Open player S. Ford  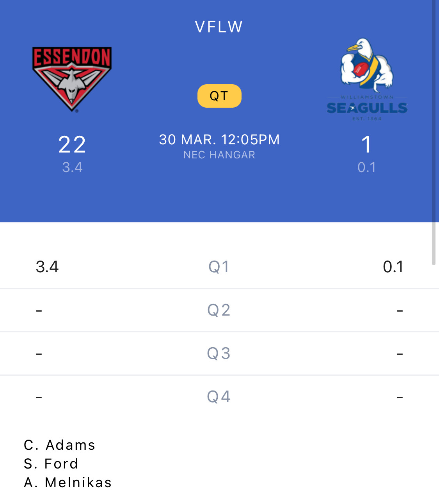click(x=51, y=464)
